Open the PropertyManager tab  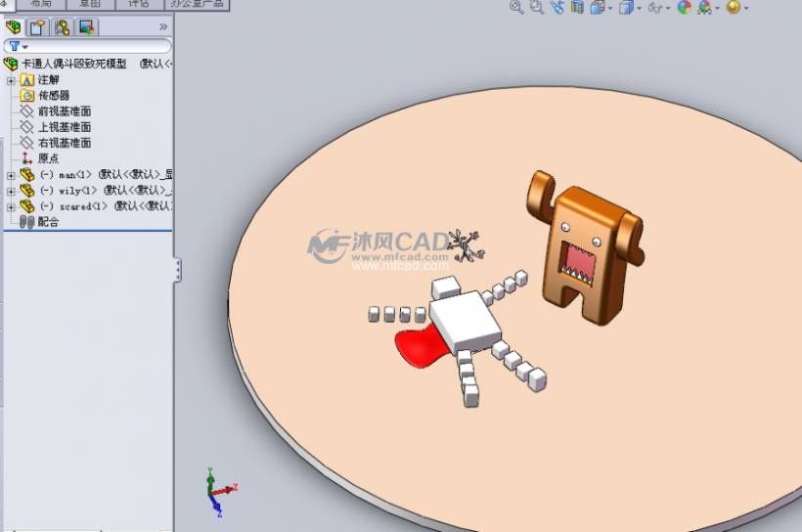pos(37,27)
